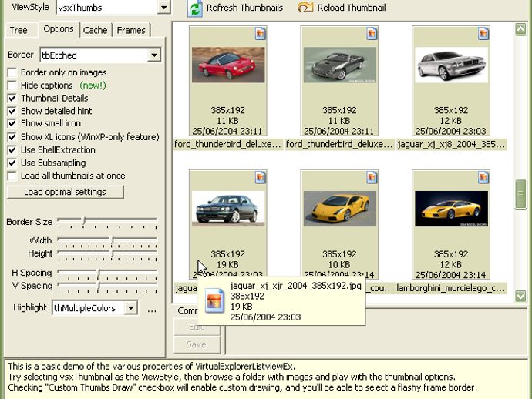Image resolution: width=532 pixels, height=399 pixels.
Task: Click the V Spacing slider handle
Action: pyautogui.click(x=99, y=286)
